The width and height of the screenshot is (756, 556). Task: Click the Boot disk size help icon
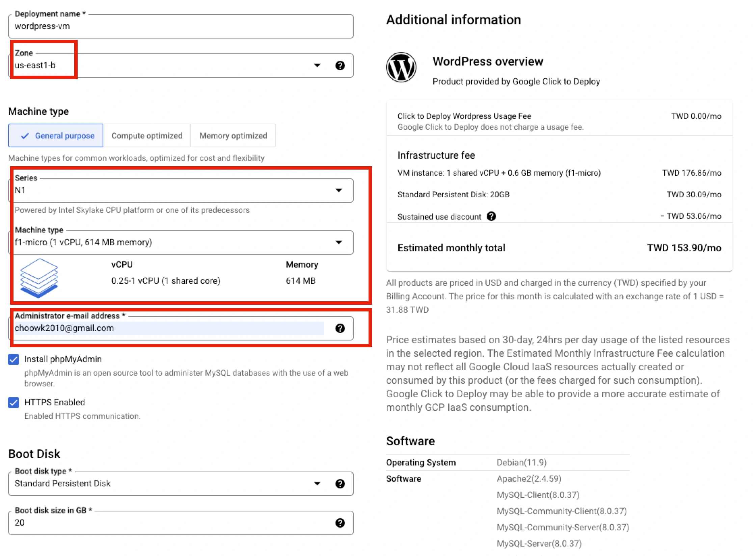(x=340, y=523)
